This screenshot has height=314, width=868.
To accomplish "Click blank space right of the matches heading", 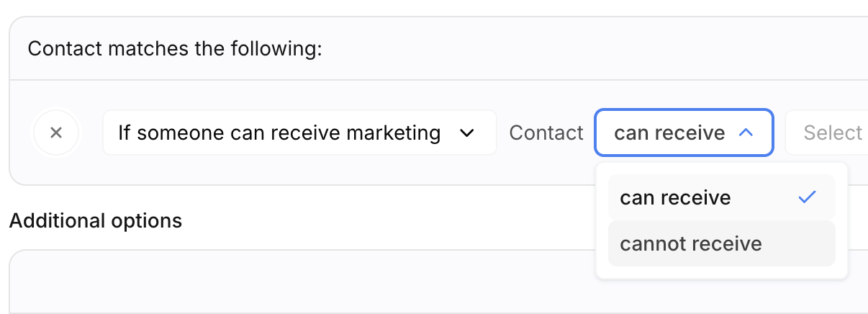I will [x=576, y=49].
